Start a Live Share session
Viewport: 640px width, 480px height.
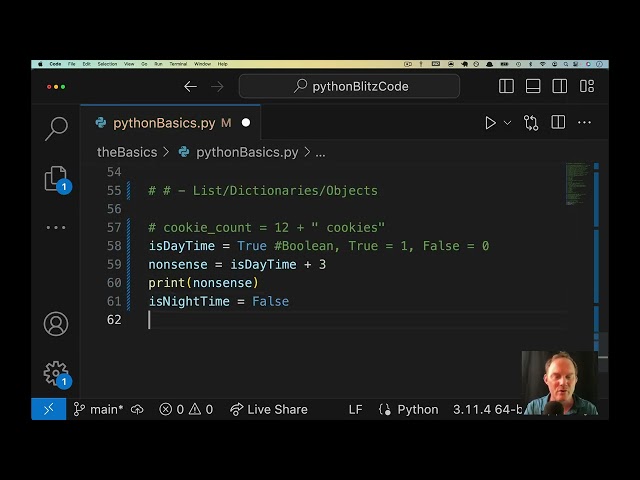click(x=269, y=409)
